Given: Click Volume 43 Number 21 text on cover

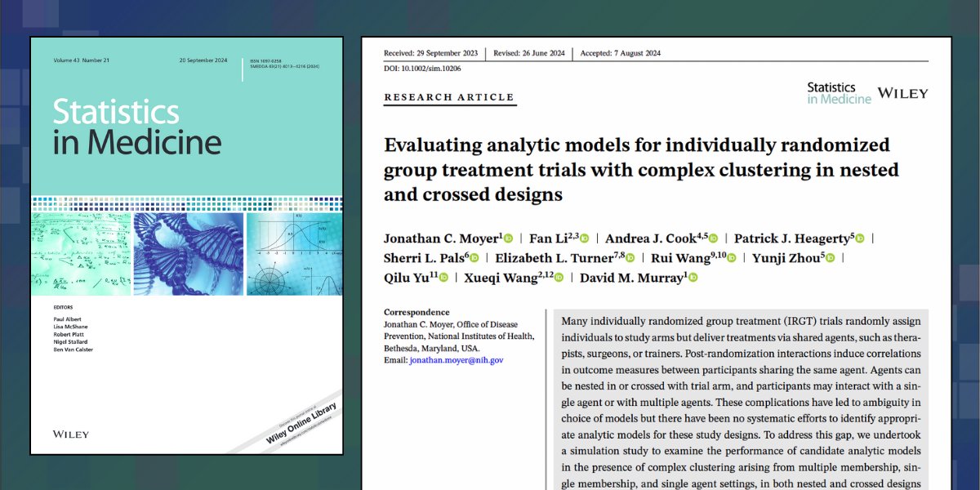Looking at the screenshot, I should pos(82,60).
